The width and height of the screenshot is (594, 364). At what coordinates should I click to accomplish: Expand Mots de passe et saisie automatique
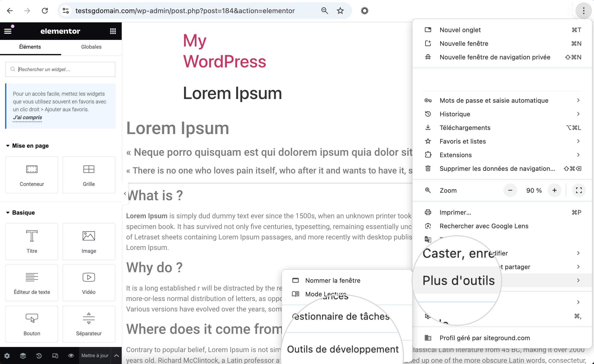(502, 100)
